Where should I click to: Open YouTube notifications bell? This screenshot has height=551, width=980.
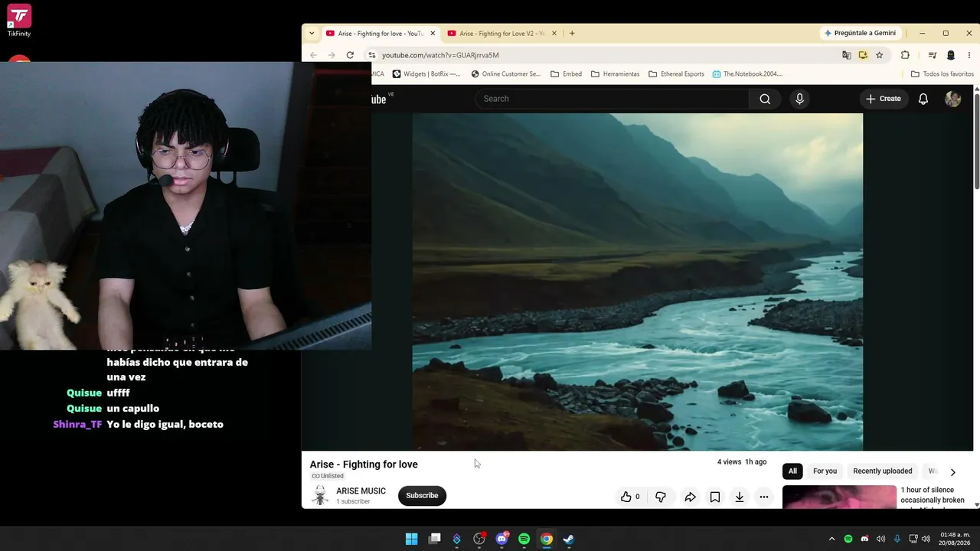click(923, 99)
